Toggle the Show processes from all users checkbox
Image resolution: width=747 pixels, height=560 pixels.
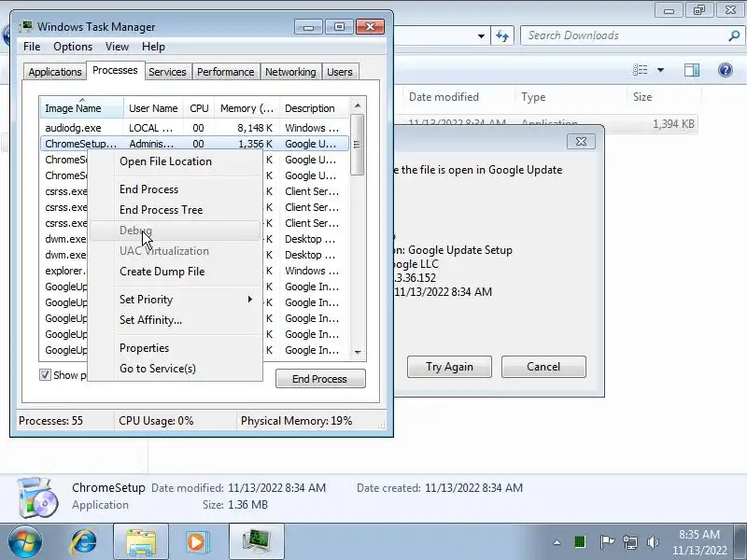(x=45, y=375)
